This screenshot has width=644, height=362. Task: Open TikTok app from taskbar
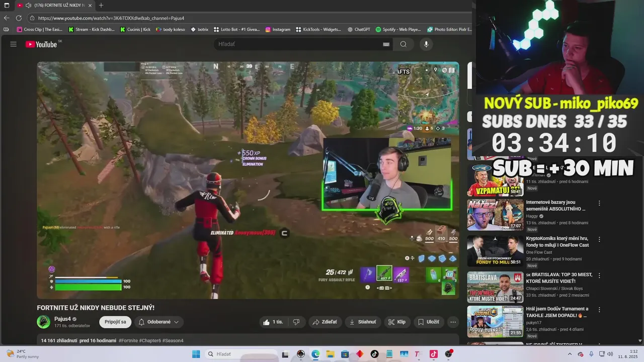pos(374,354)
